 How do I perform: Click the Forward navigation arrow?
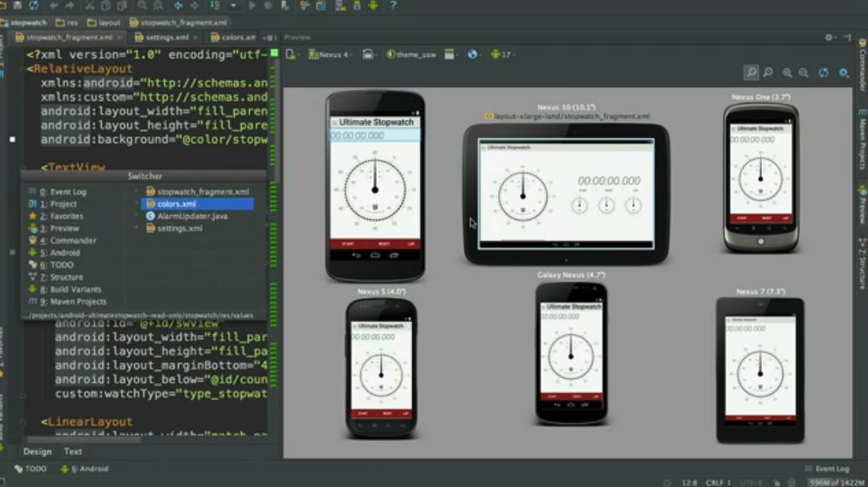pyautogui.click(x=194, y=5)
